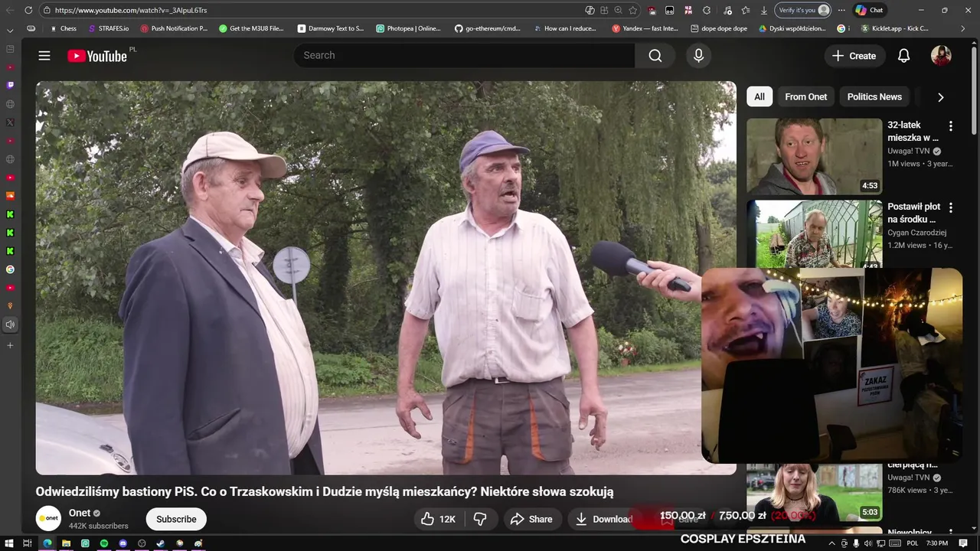980x551 pixels.
Task: Open options for the Niewolnicy video
Action: pyautogui.click(x=951, y=533)
